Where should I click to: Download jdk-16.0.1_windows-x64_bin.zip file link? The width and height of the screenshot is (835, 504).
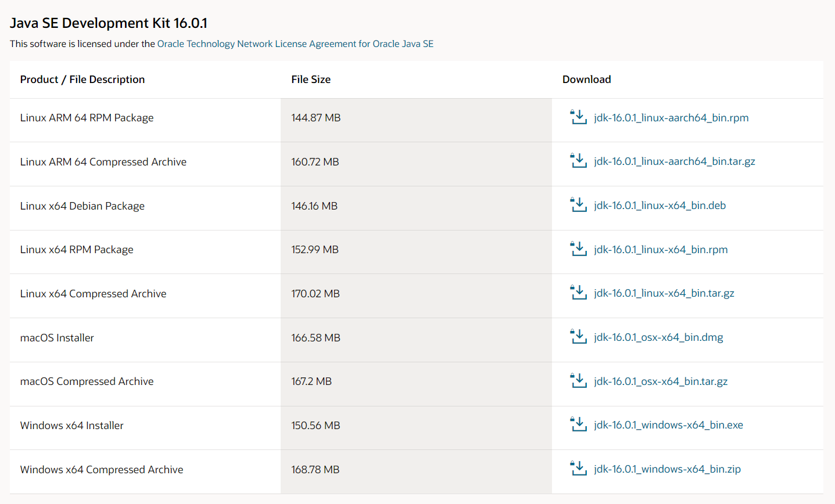(x=667, y=469)
